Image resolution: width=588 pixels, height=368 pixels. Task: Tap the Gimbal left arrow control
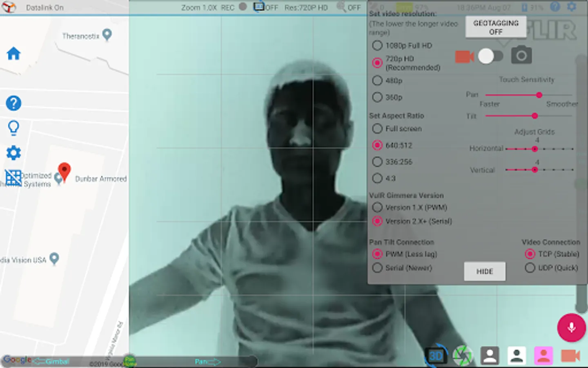(x=51, y=361)
